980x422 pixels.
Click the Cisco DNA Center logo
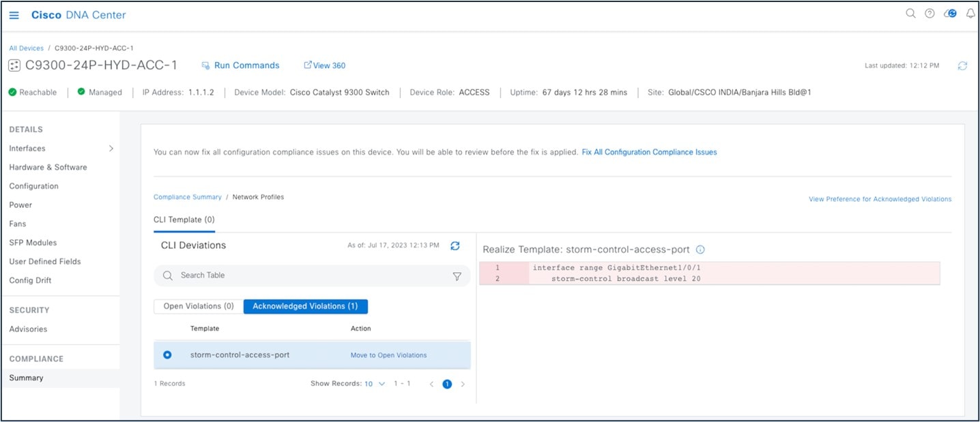pos(78,15)
